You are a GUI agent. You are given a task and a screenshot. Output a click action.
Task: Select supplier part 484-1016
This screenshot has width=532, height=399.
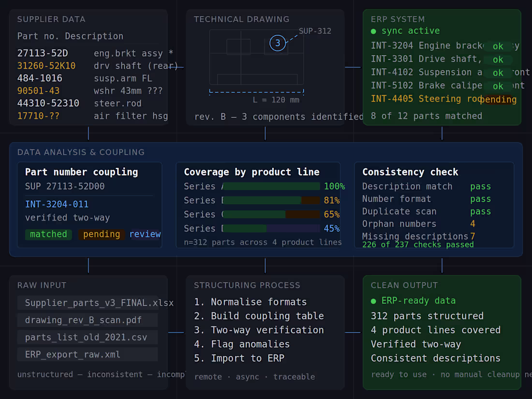click(x=40, y=78)
